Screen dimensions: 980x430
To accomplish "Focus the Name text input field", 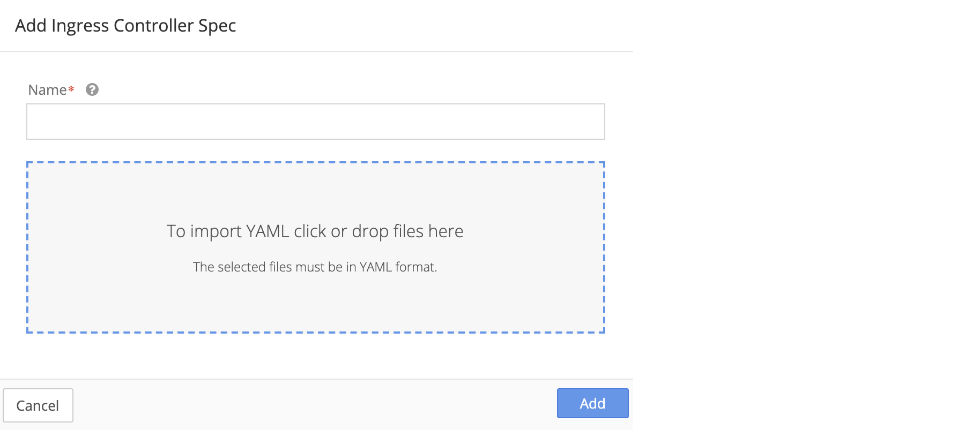I will (316, 122).
